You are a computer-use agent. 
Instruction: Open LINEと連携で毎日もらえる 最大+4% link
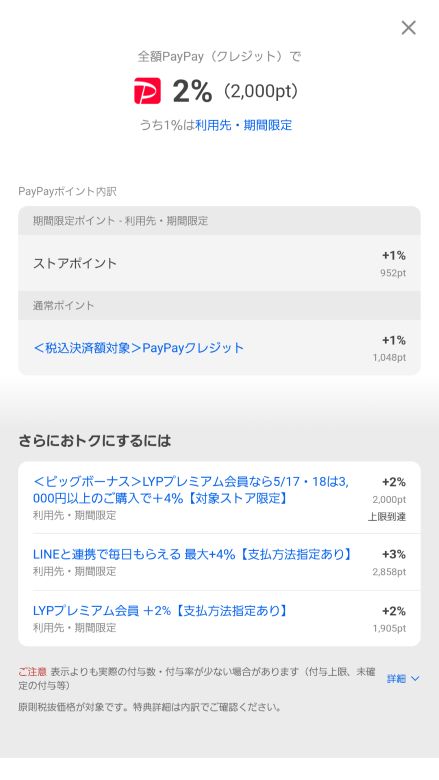(192, 554)
